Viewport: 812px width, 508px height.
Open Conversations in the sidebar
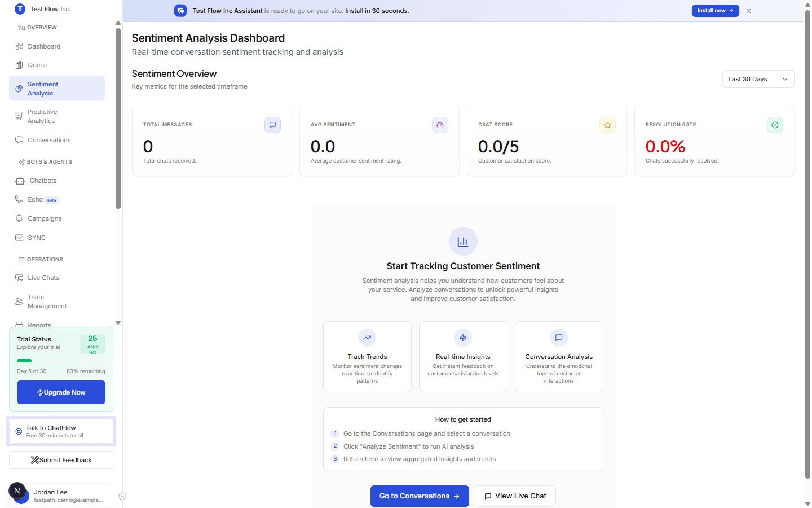pos(57,140)
